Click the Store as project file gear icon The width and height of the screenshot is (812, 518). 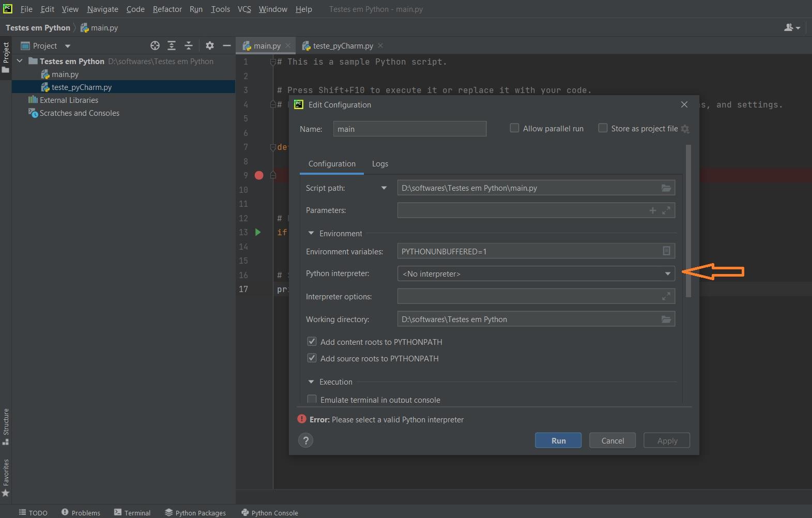point(685,129)
